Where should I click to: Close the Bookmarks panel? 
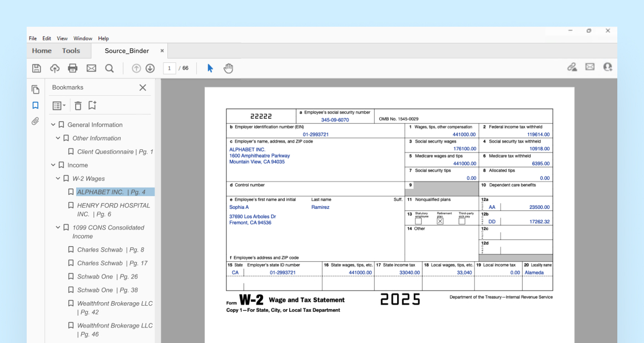142,87
